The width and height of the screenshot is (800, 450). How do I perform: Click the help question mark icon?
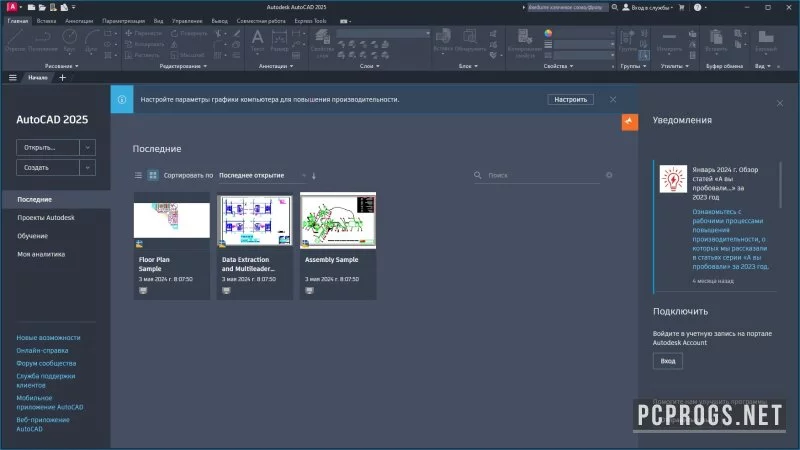[697, 7]
